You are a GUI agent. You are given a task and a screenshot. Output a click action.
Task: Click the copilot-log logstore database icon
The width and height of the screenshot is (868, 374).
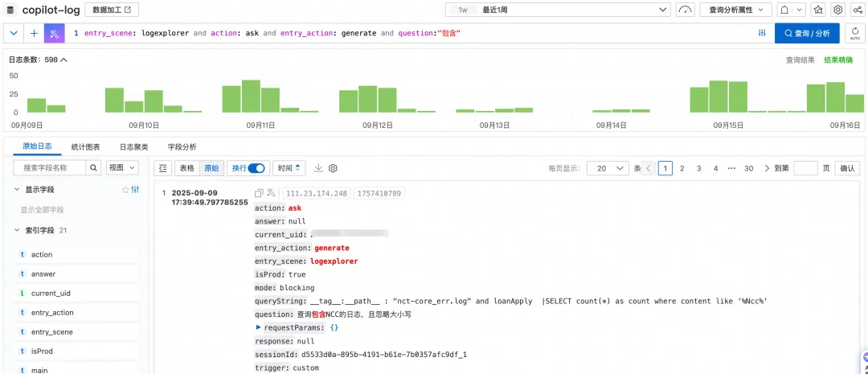10,10
